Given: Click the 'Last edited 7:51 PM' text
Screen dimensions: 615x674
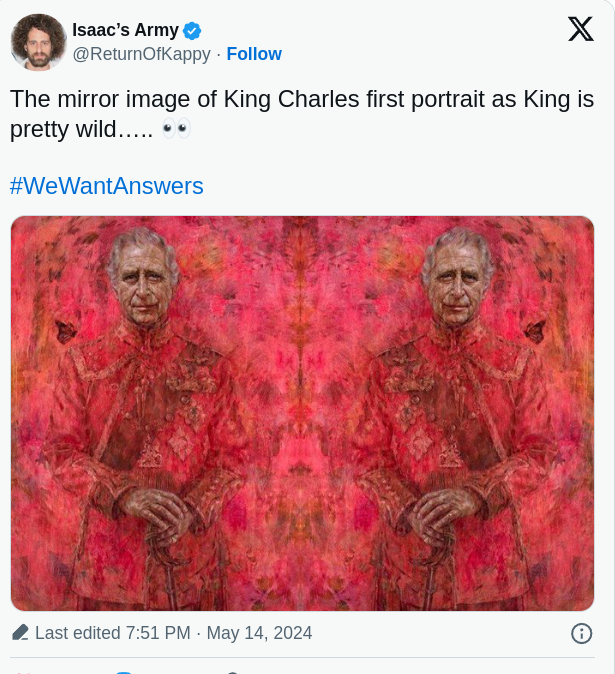Looking at the screenshot, I should point(112,633).
